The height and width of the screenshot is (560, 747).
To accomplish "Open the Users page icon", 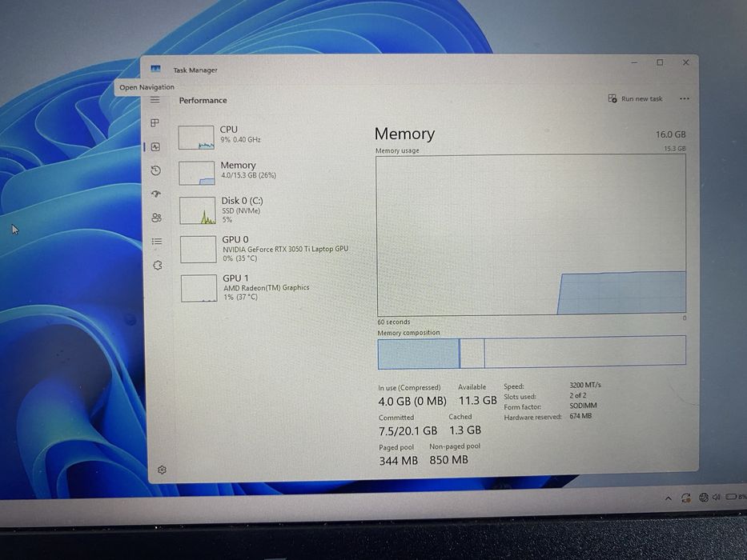I will click(x=156, y=218).
